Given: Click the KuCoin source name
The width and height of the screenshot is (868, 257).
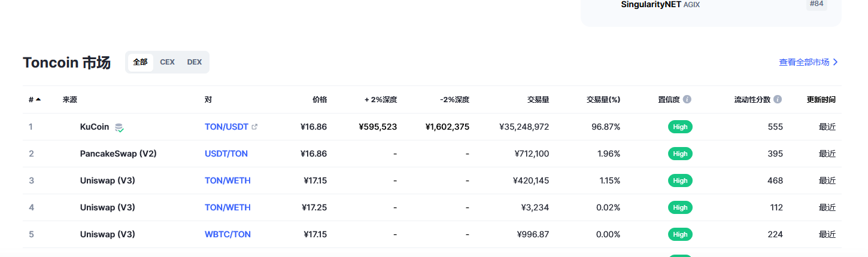Looking at the screenshot, I should (95, 127).
